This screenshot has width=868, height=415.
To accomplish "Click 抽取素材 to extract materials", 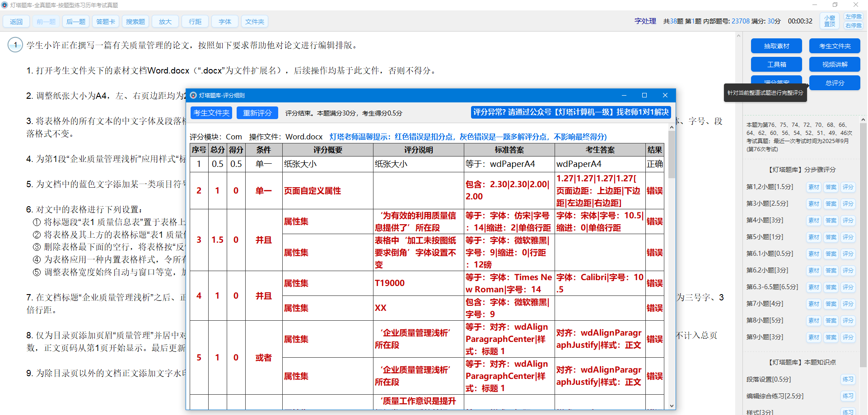I will click(776, 46).
